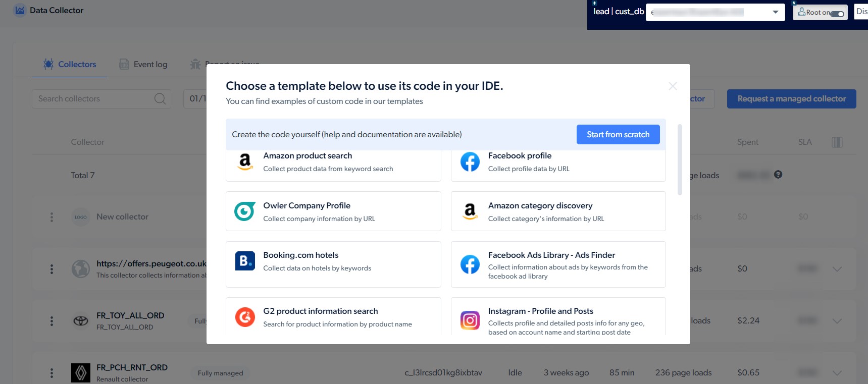Select Facebook Ads Library - Ads Finder template
Image resolution: width=868 pixels, height=384 pixels.
point(558,264)
